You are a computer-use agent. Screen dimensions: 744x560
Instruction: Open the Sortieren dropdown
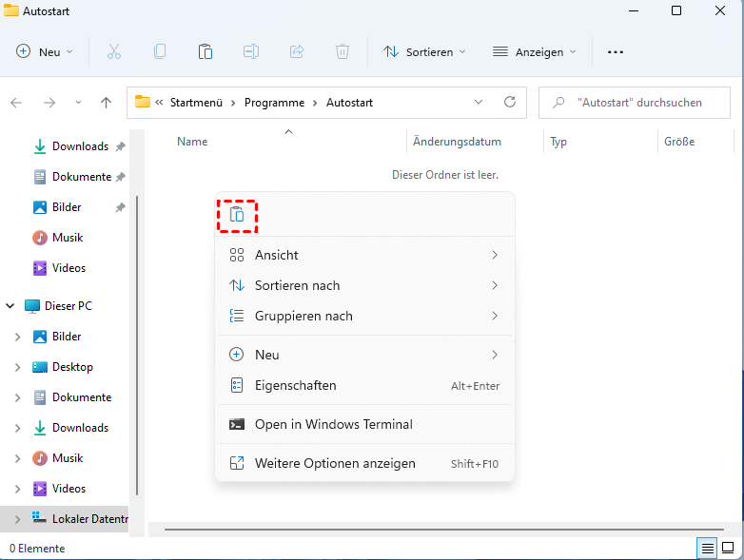tap(424, 51)
